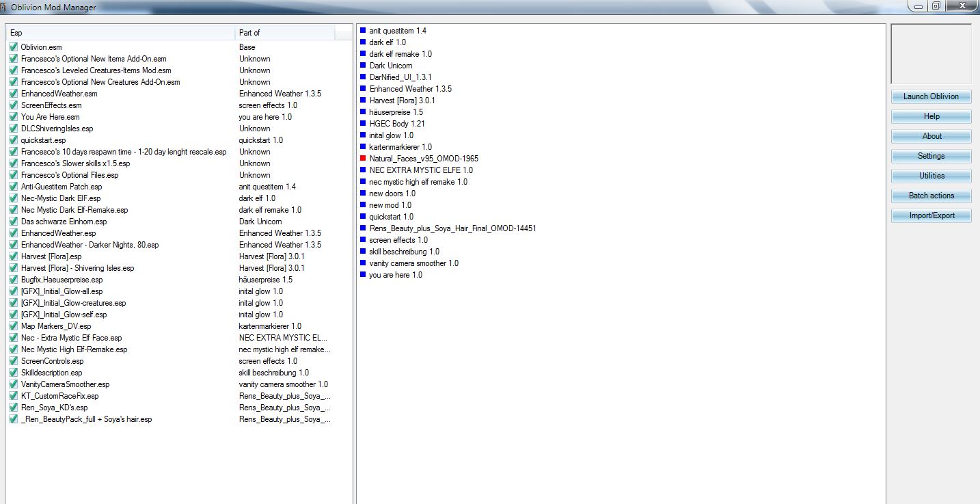Viewport: 980px width, 504px height.
Task: Launch Oblivion from the sidebar
Action: (x=931, y=96)
